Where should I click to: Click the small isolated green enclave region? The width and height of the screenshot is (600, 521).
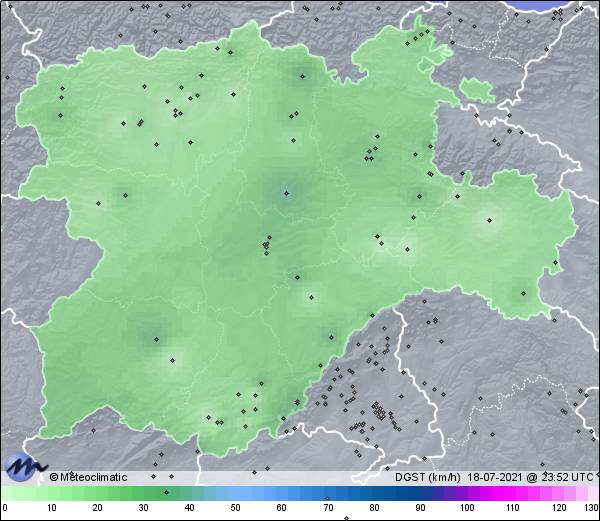tap(477, 90)
